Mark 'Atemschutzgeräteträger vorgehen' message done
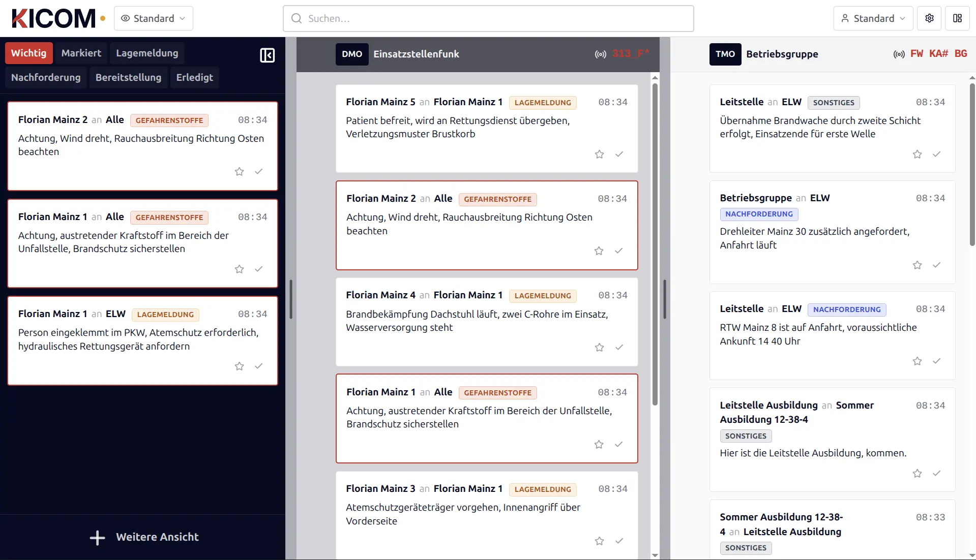The width and height of the screenshot is (976, 560). click(619, 541)
